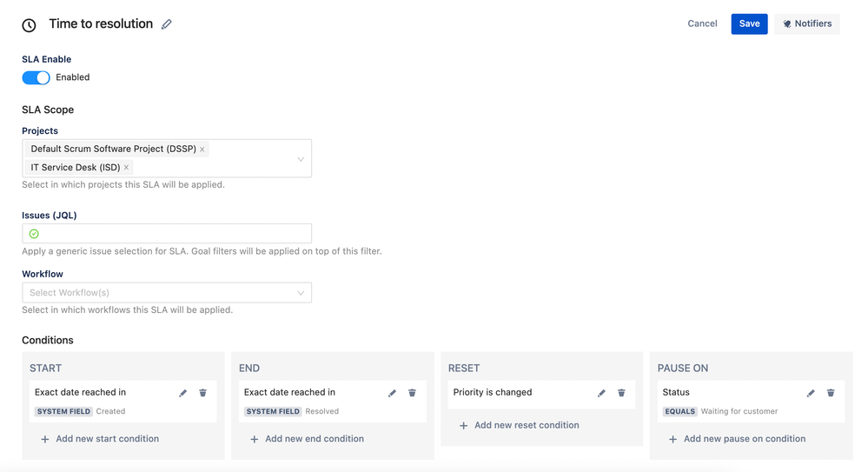The height and width of the screenshot is (472, 868).
Task: Edit the END condition with pencil icon
Action: tap(392, 393)
